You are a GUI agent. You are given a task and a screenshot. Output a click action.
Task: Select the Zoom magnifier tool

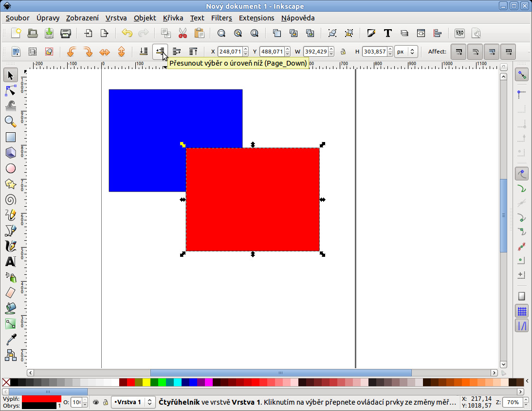[x=11, y=122]
